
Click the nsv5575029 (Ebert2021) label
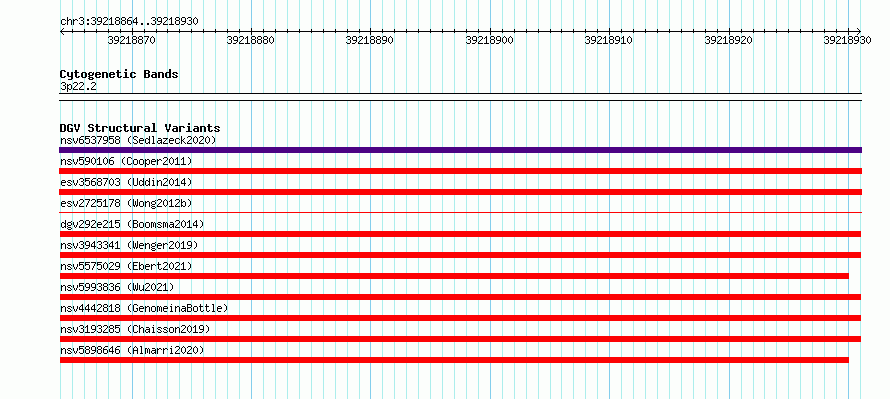(x=126, y=266)
